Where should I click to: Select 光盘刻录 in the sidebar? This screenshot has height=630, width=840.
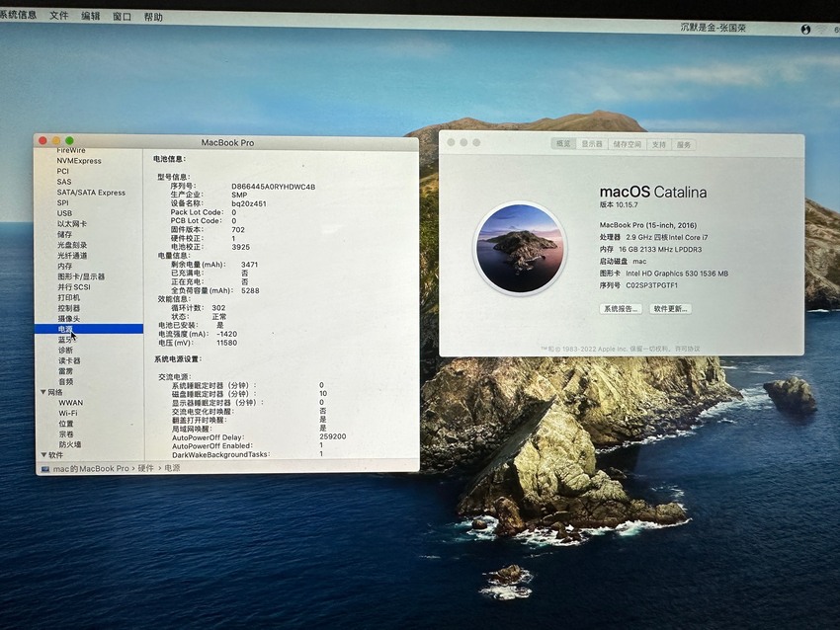(x=72, y=245)
